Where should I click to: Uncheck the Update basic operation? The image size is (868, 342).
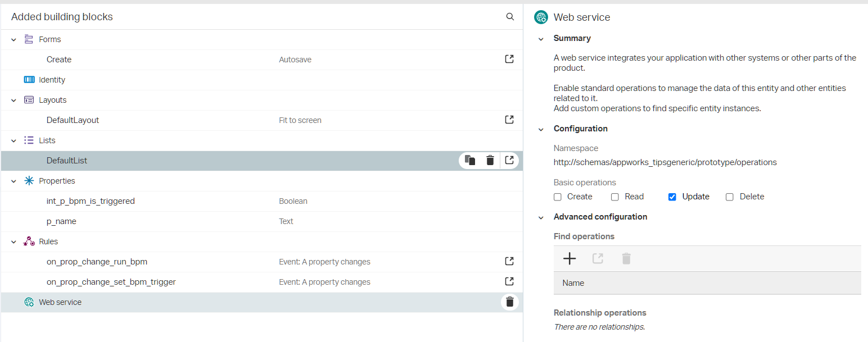(x=672, y=197)
